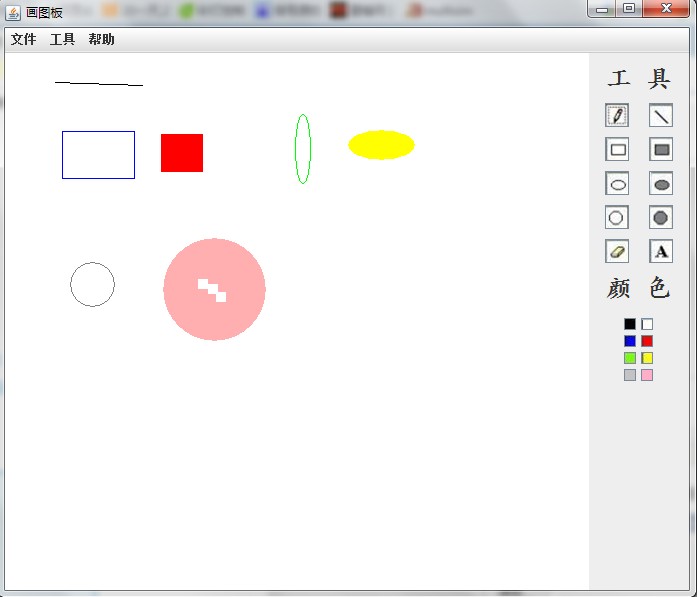Image resolution: width=697 pixels, height=597 pixels.
Task: Click the large pink circle on canvas
Action: 215,289
